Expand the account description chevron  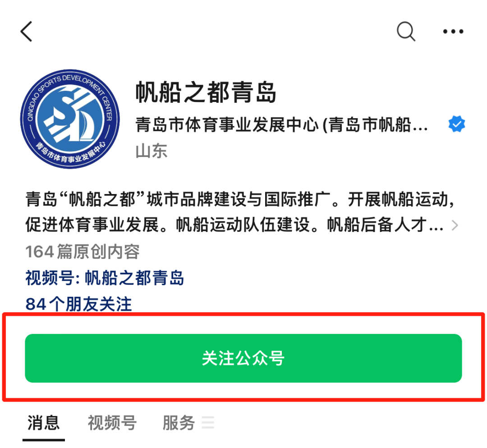pos(455,225)
